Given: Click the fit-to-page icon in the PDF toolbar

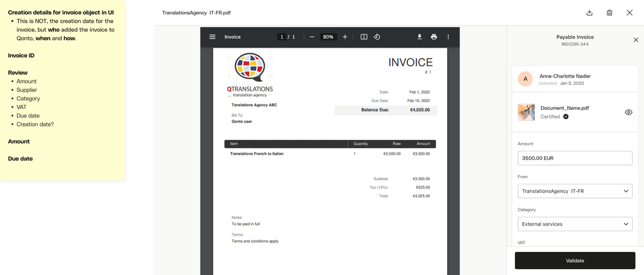Looking at the screenshot, I should click(364, 37).
